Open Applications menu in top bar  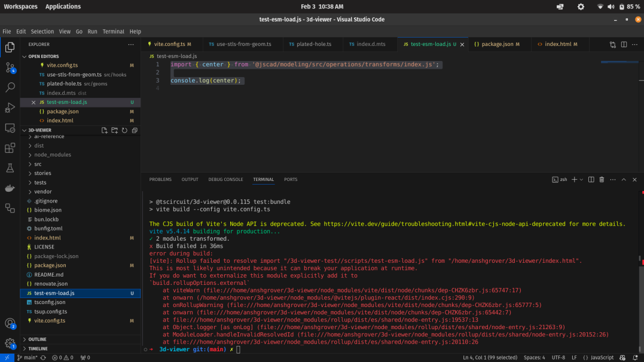click(63, 7)
